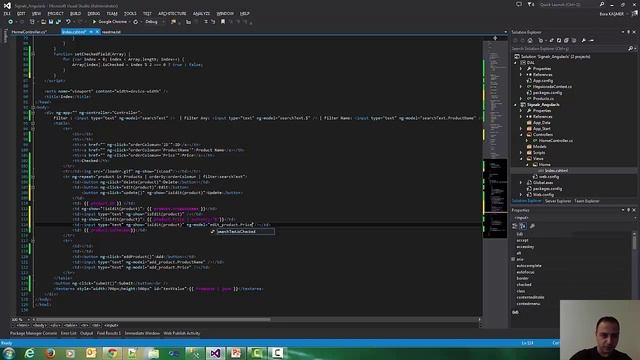The width and height of the screenshot is (640, 360).
Task: Click the Save All toolbar icon
Action: (58, 22)
